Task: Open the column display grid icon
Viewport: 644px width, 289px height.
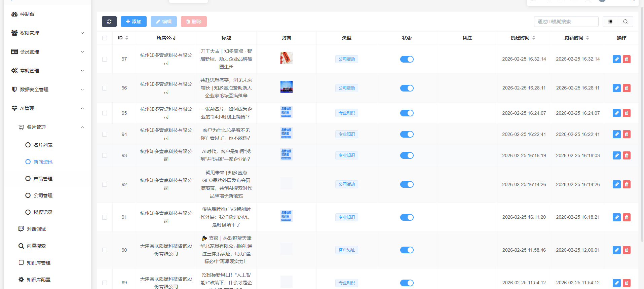Action: click(x=610, y=22)
